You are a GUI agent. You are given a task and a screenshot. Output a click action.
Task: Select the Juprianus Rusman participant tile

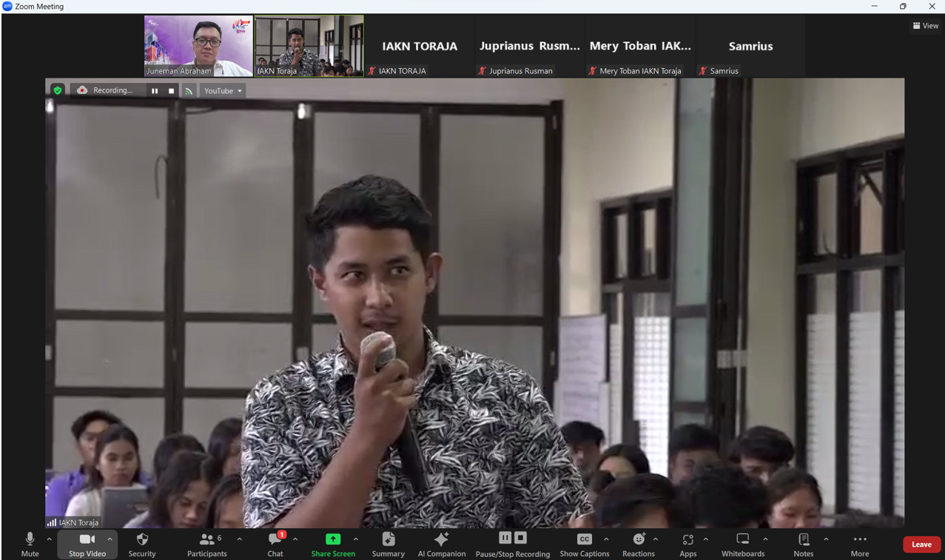coord(530,46)
